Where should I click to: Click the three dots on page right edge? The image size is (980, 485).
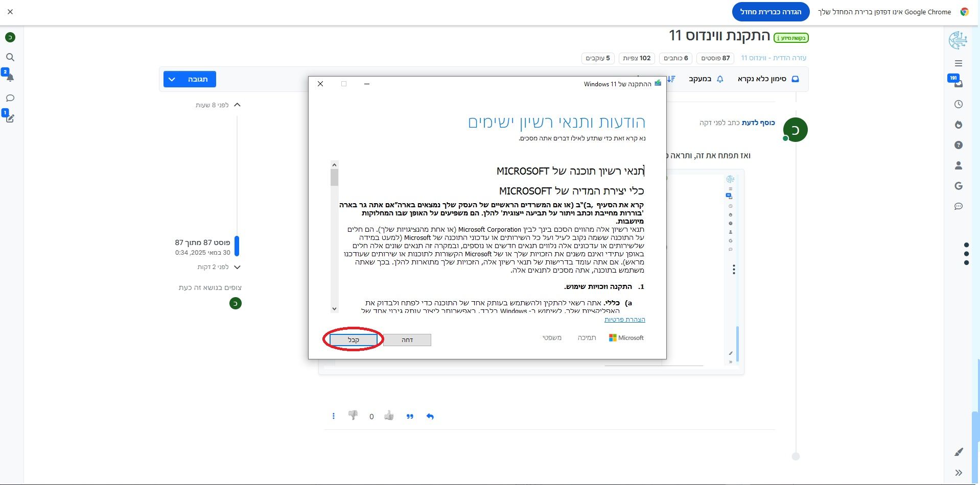click(966, 254)
